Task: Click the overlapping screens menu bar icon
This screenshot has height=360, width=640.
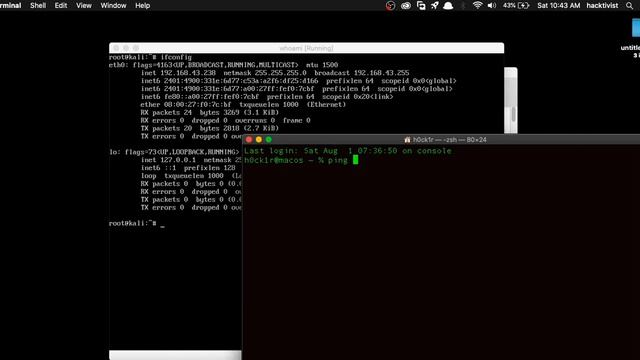Action: (421, 6)
